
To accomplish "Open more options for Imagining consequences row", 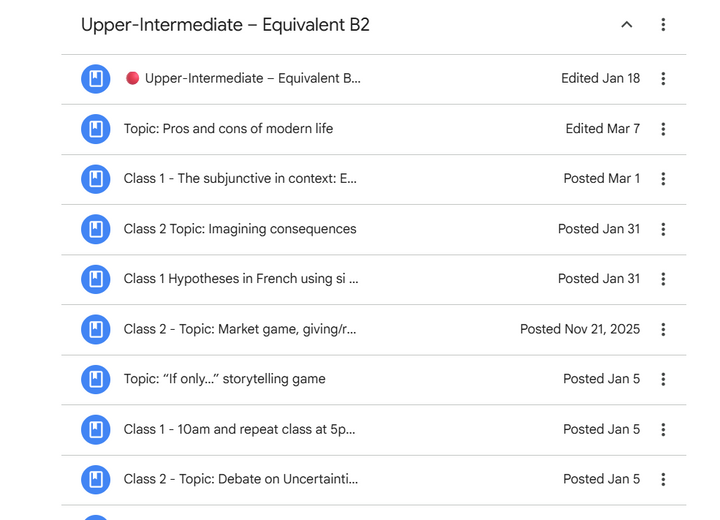I will point(663,229).
